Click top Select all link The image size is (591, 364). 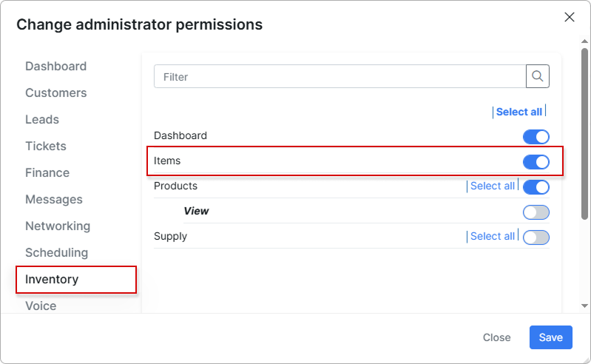[519, 112]
